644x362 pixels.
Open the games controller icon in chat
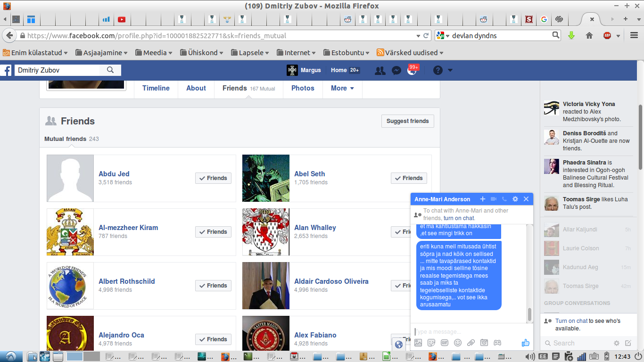pos(497,343)
